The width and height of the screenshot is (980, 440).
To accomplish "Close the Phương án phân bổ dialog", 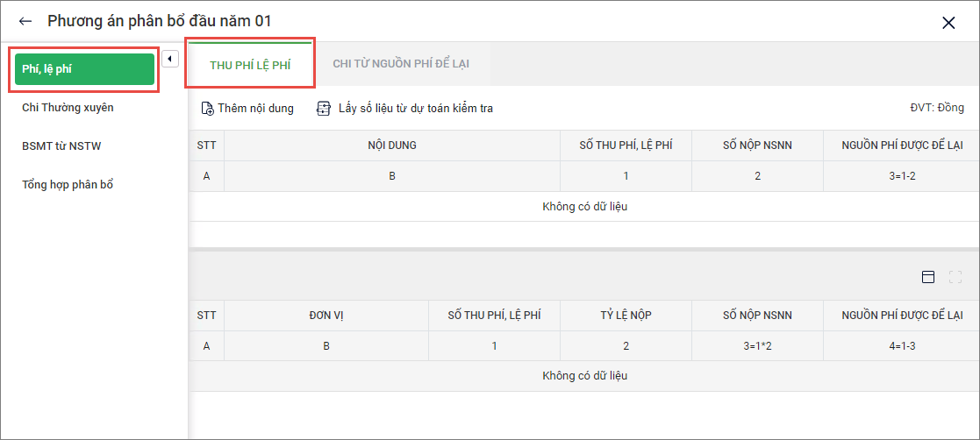I will pos(948,23).
